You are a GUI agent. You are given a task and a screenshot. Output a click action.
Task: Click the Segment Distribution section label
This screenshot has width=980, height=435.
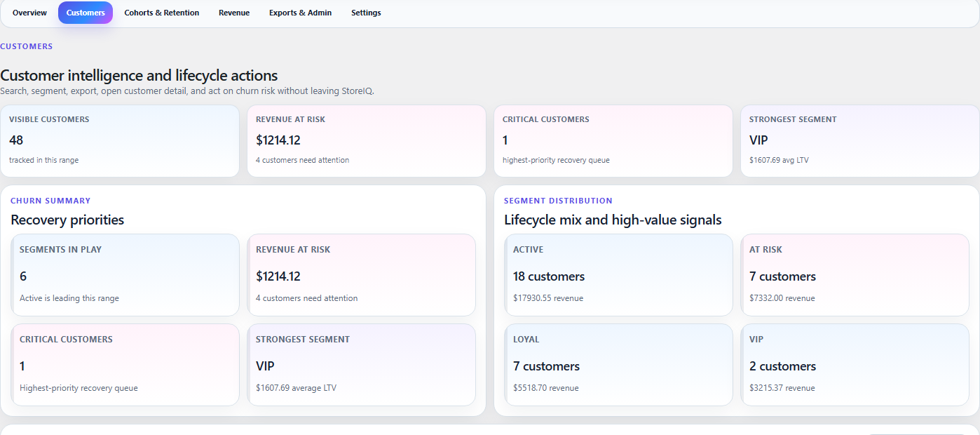(558, 201)
